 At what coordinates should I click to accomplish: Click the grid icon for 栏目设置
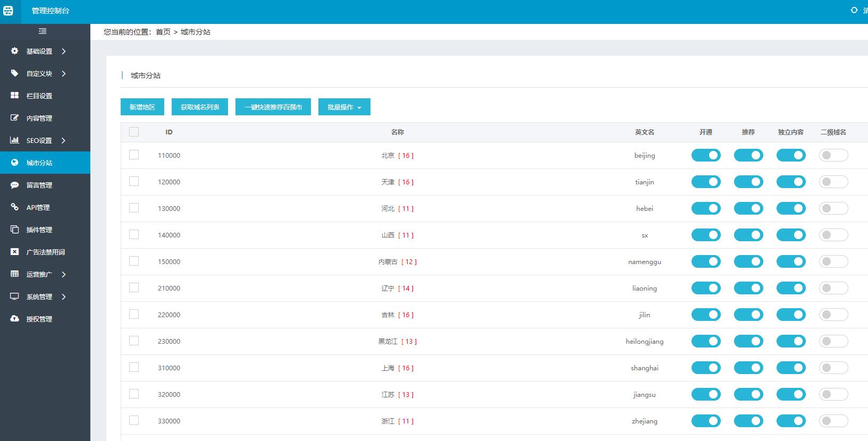15,96
